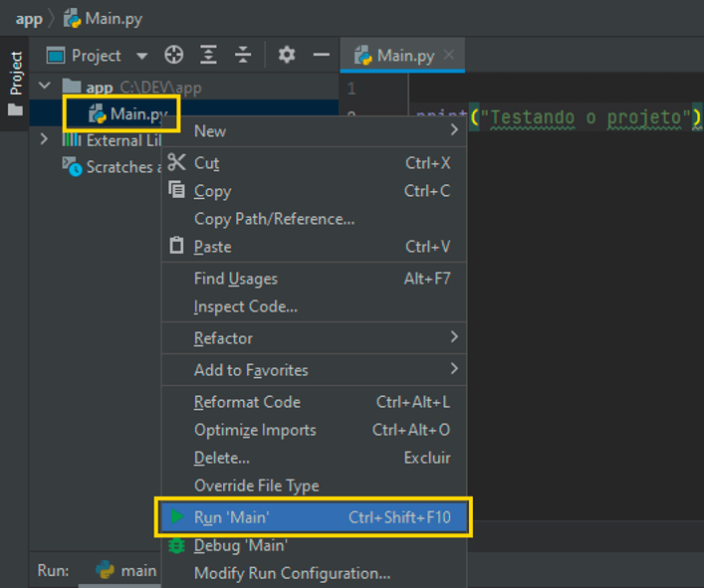
Task: Click the External Libraries bars icon
Action: pyautogui.click(x=72, y=140)
